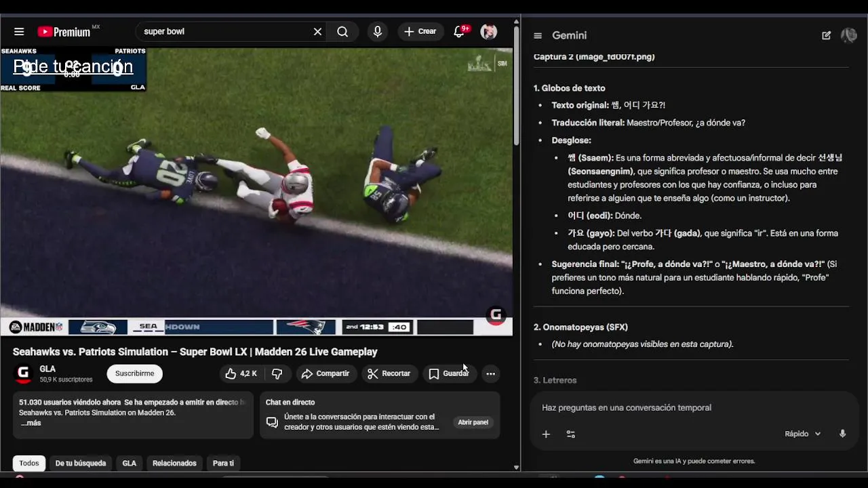The image size is (868, 488).
Task: Open Gemini tools settings icon
Action: click(x=571, y=434)
